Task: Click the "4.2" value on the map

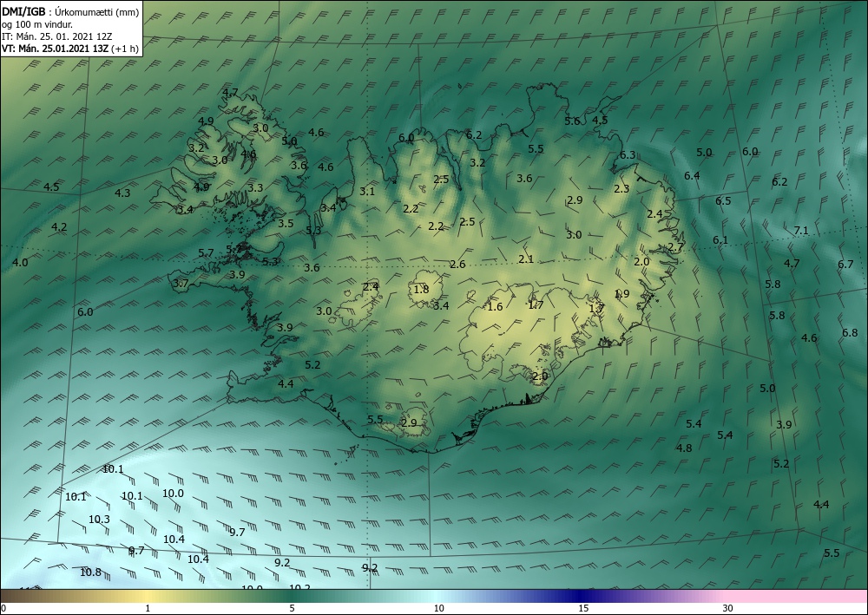Action: pyautogui.click(x=59, y=226)
